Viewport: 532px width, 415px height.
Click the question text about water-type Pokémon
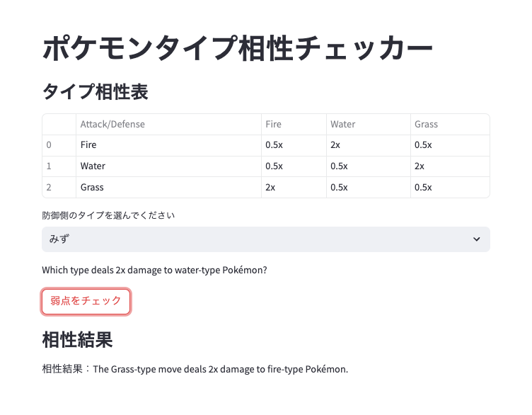click(154, 271)
